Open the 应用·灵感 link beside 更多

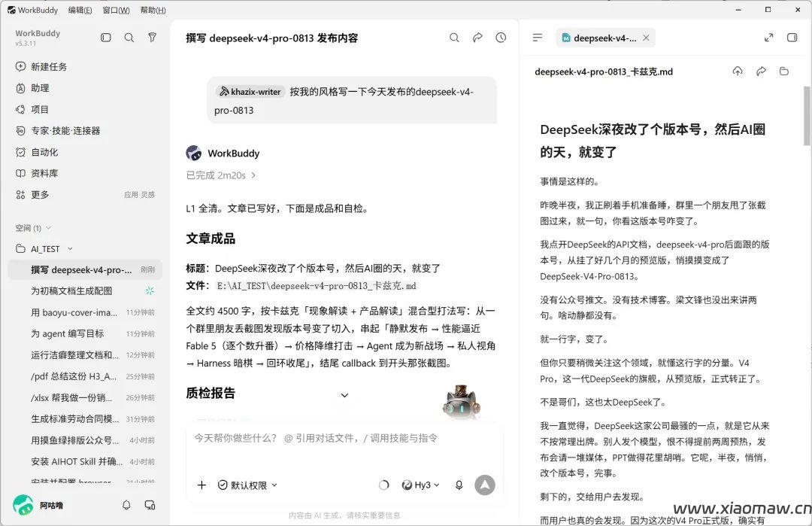click(139, 195)
